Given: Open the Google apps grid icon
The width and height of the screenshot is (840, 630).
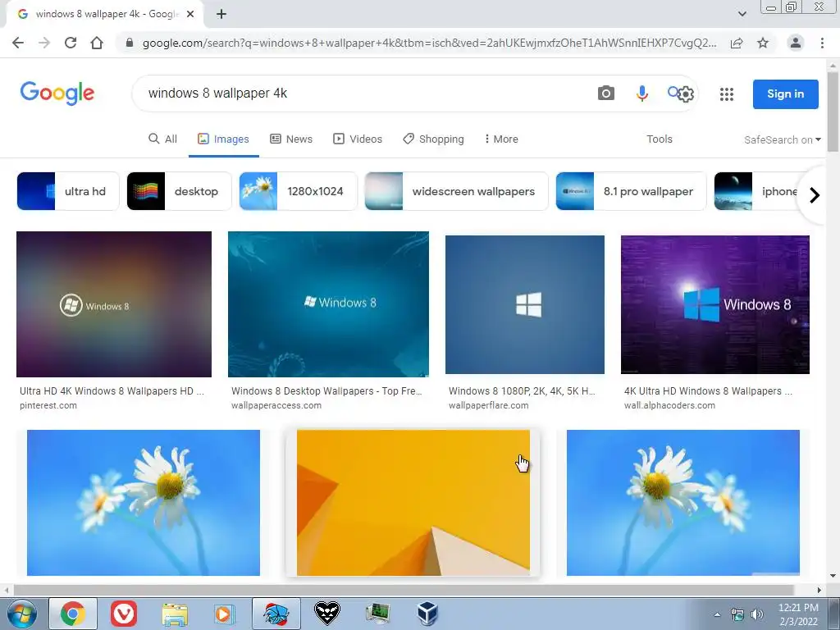Looking at the screenshot, I should [x=727, y=94].
